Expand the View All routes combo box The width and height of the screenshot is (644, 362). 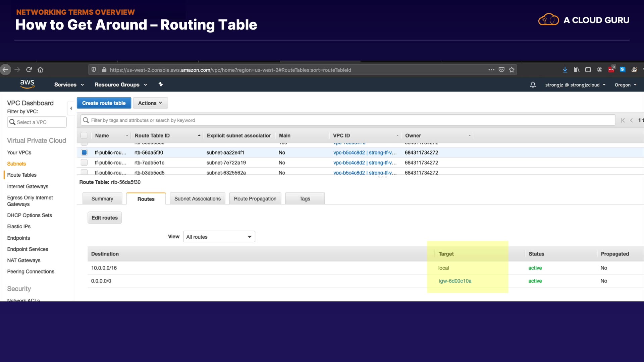tap(219, 237)
